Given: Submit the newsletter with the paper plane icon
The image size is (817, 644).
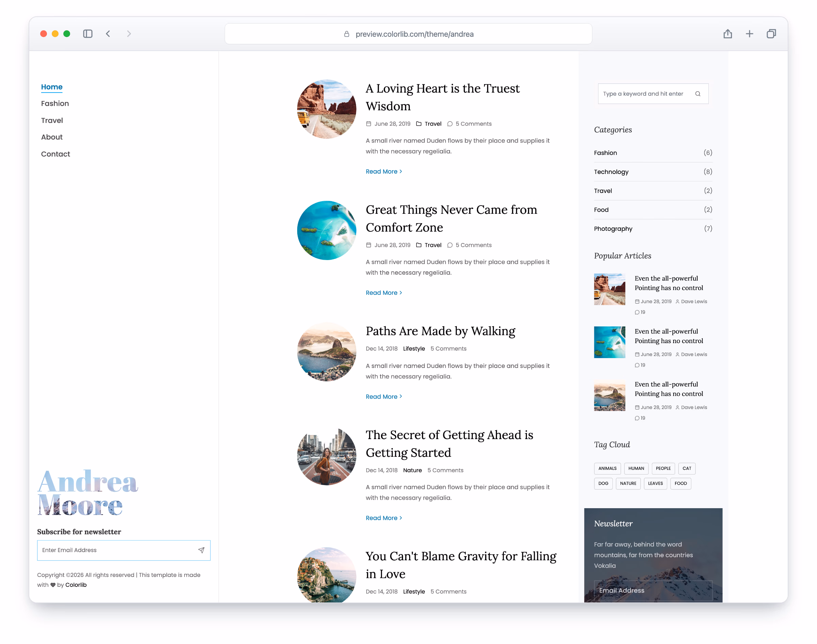Looking at the screenshot, I should click(x=201, y=550).
